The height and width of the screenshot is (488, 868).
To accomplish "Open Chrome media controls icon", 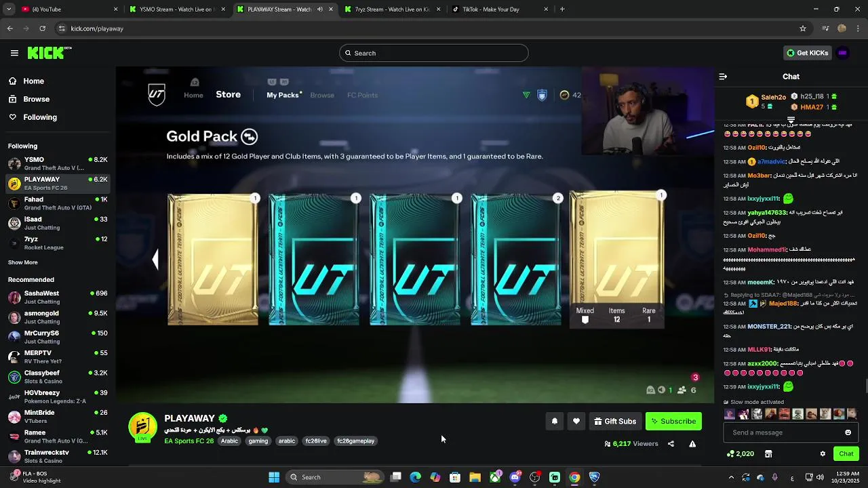I will coord(825,28).
